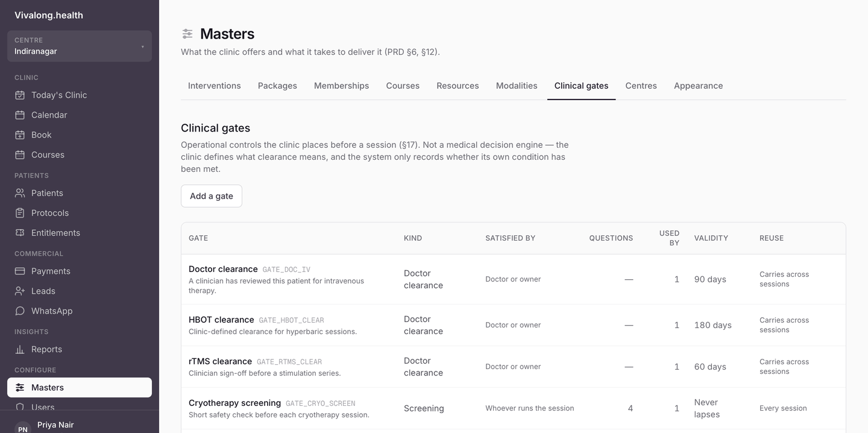Select the Courses tab in Masters
Image resolution: width=868 pixels, height=433 pixels.
[x=403, y=86]
